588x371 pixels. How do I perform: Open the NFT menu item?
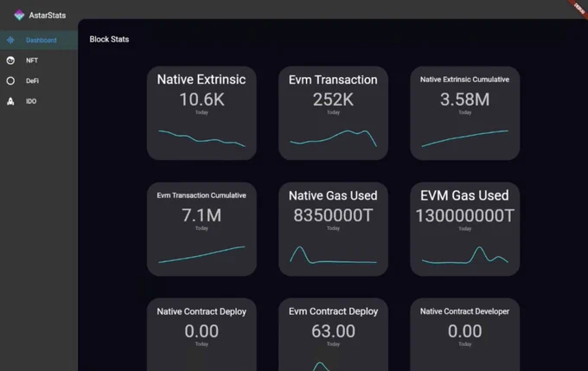coord(39,61)
